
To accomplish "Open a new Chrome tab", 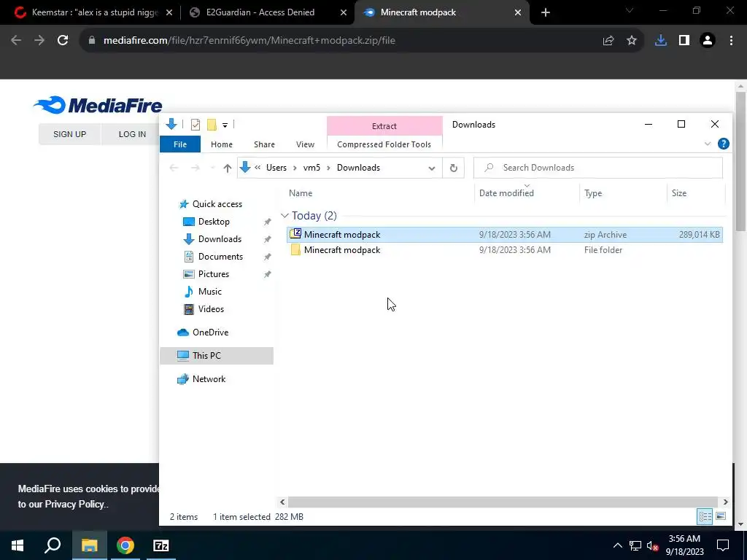I will pos(546,12).
